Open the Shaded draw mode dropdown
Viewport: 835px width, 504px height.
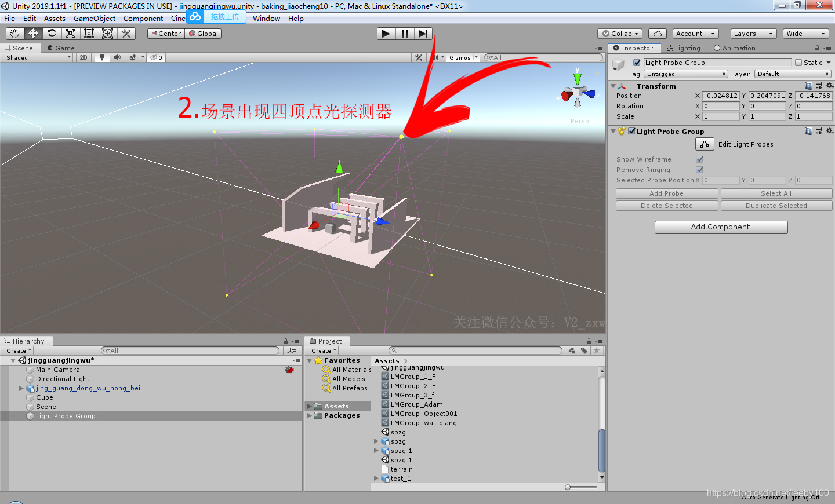pos(38,57)
